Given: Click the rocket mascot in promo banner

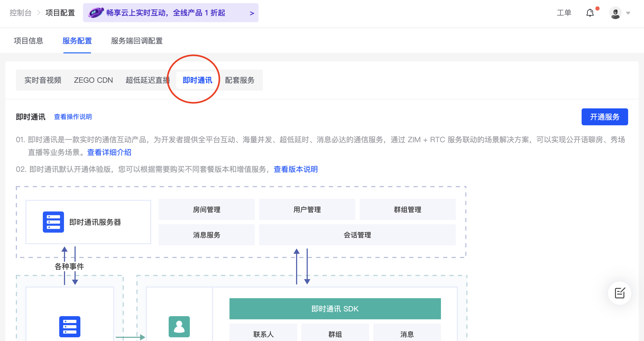Looking at the screenshot, I should (x=96, y=13).
